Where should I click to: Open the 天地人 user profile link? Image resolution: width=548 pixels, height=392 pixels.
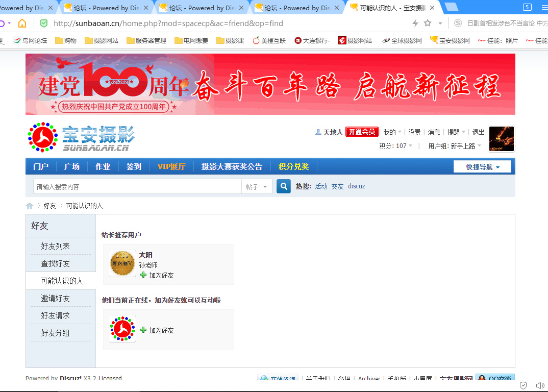[x=332, y=132]
